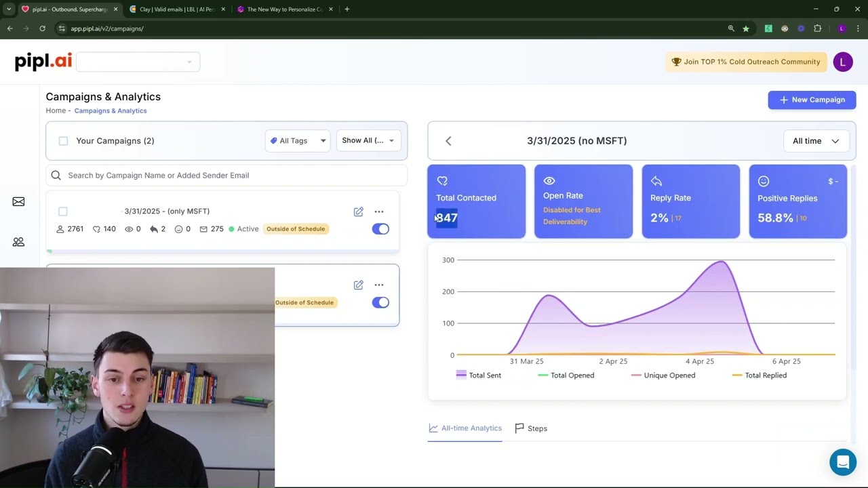Click the browser address bar URL
Viewport: 868px width, 488px height.
coord(107,28)
